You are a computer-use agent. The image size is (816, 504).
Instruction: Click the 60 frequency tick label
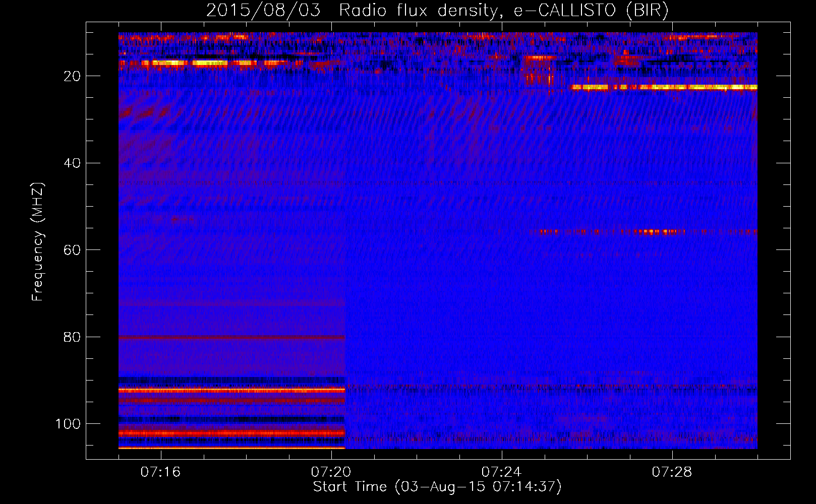(72, 250)
